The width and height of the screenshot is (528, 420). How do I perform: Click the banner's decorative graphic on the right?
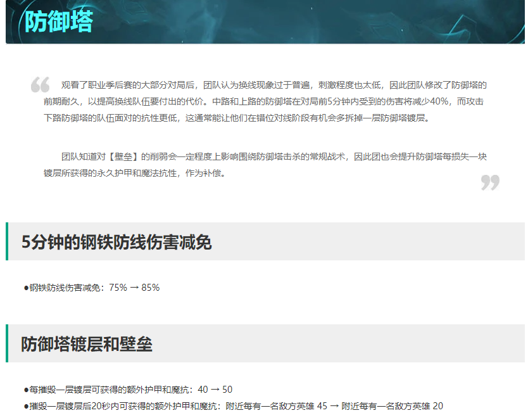tap(468, 22)
